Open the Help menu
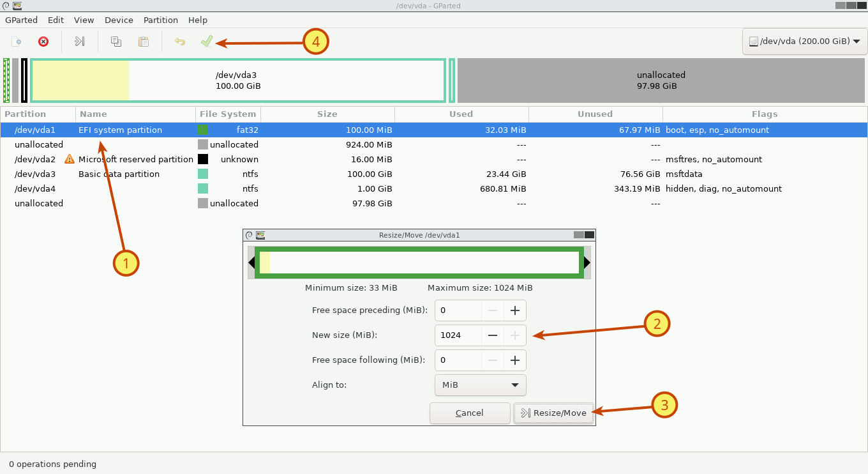 coord(198,20)
